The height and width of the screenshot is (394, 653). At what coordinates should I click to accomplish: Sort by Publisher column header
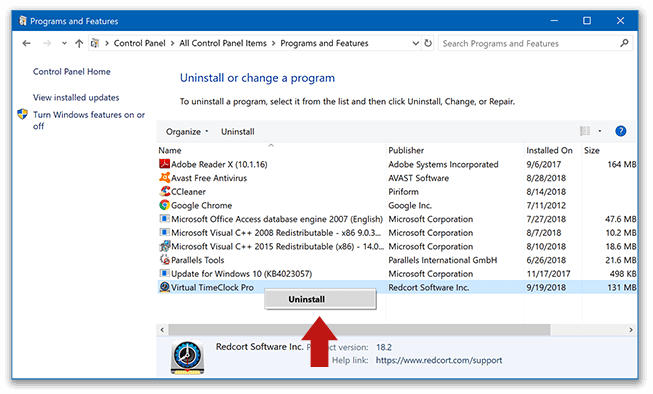(x=406, y=150)
